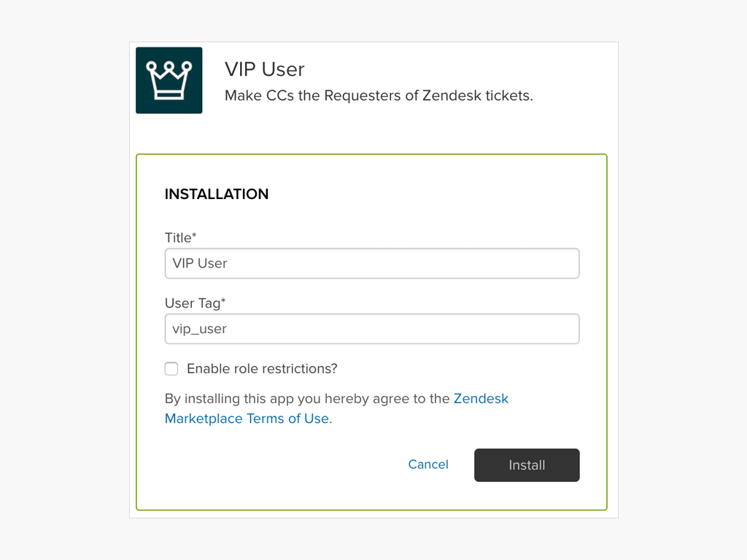Click inside the Title input field
Image resolution: width=747 pixels, height=560 pixels.
tap(372, 263)
